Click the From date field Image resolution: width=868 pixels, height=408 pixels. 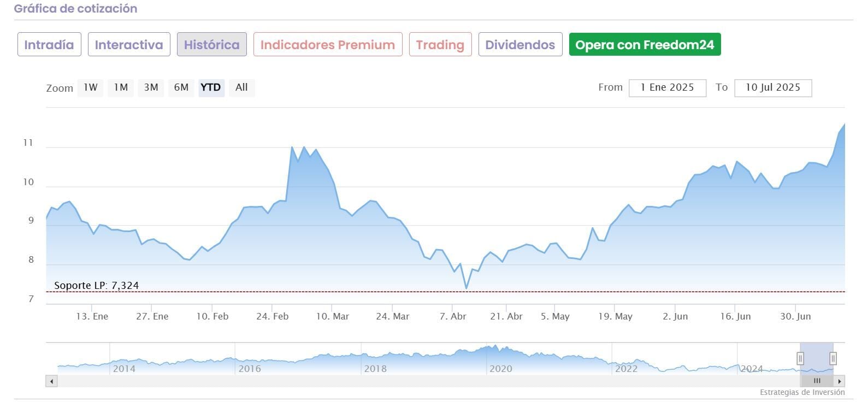click(x=667, y=88)
